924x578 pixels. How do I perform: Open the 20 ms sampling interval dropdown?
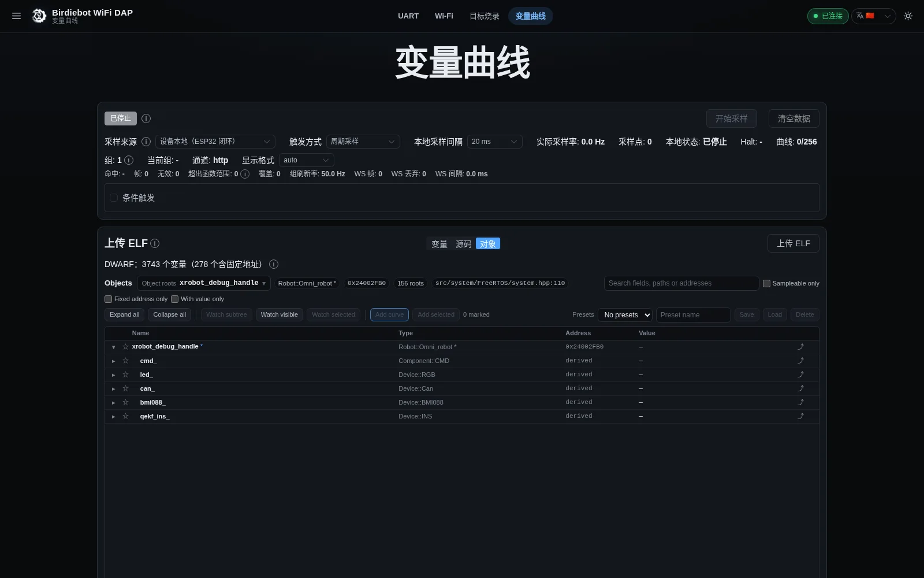click(x=495, y=142)
